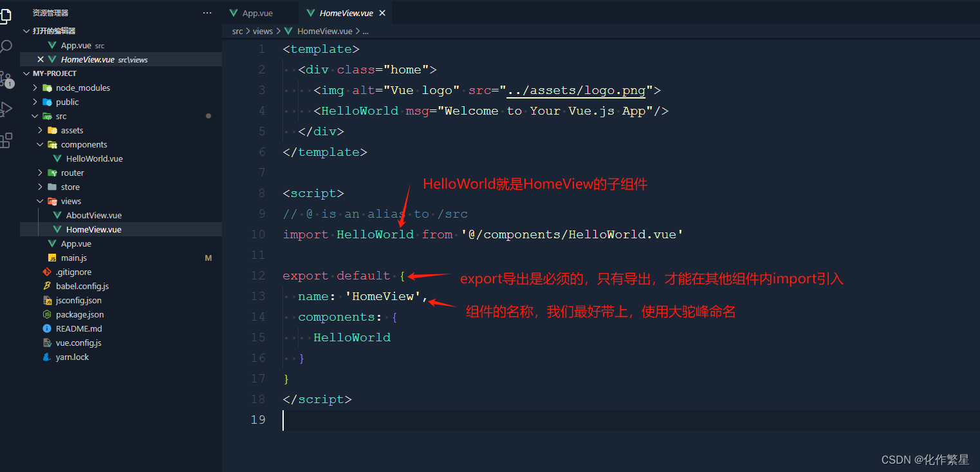Image resolution: width=980 pixels, height=472 pixels.
Task: Click the 'export' keyword on line 12
Action: click(x=306, y=276)
